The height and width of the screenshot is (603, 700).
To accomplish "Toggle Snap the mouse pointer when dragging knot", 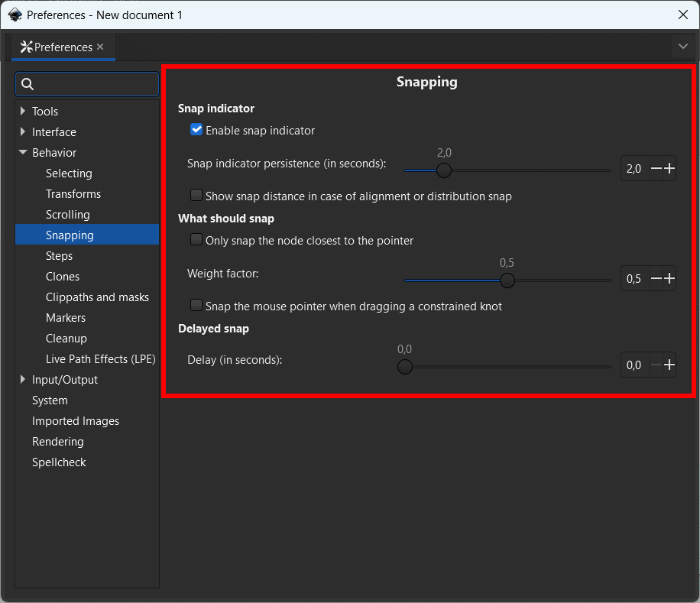I will 196,306.
